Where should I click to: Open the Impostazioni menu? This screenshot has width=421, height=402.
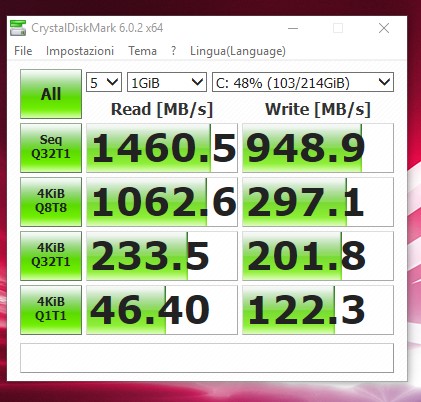80,51
